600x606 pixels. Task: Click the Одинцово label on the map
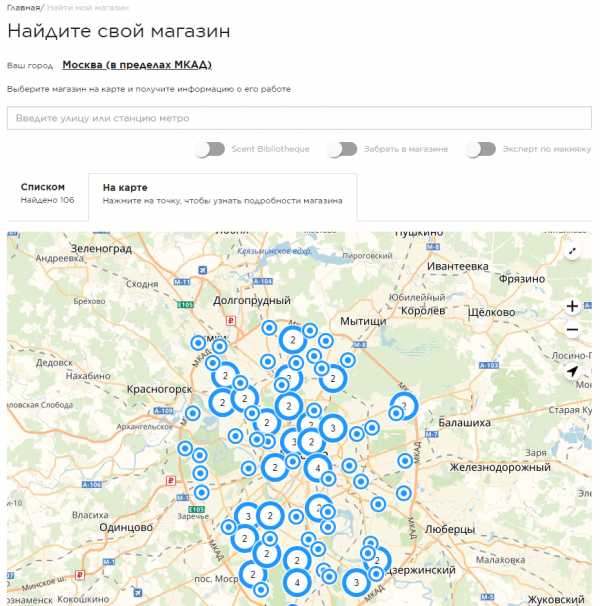tap(126, 527)
